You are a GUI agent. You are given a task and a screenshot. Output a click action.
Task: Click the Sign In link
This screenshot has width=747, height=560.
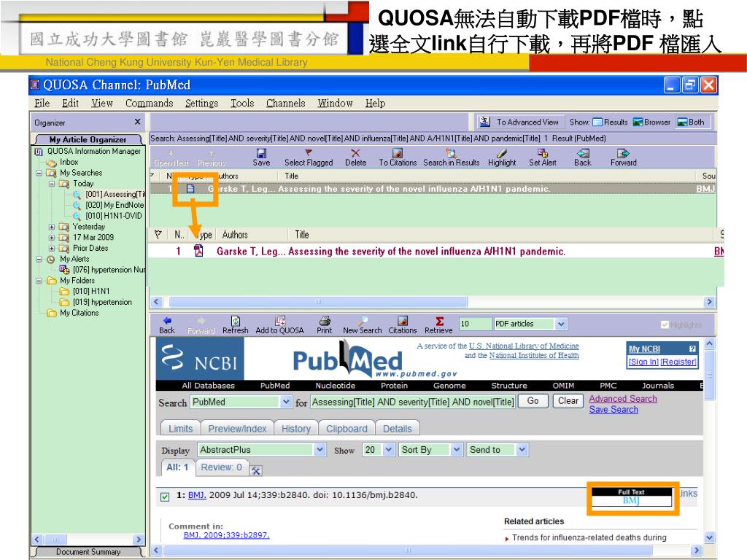643,362
